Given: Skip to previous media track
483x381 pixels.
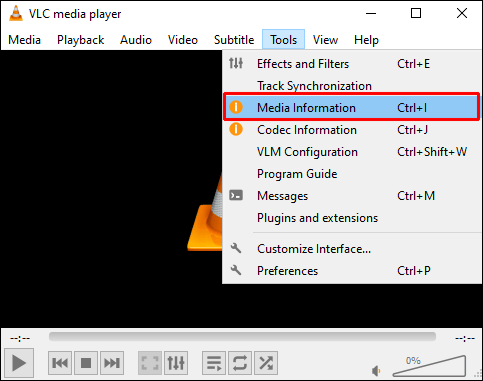Looking at the screenshot, I should pos(60,363).
